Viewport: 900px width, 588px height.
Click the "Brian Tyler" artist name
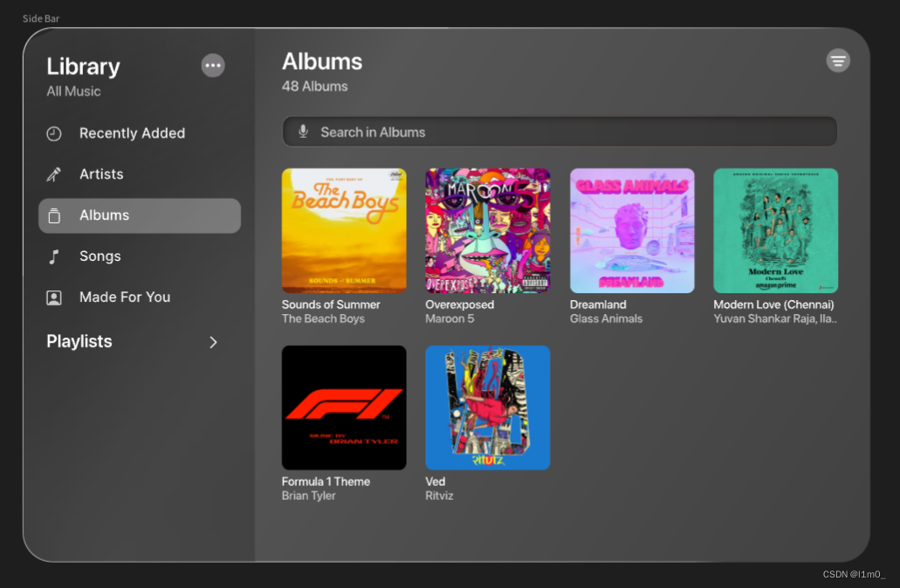[308, 496]
